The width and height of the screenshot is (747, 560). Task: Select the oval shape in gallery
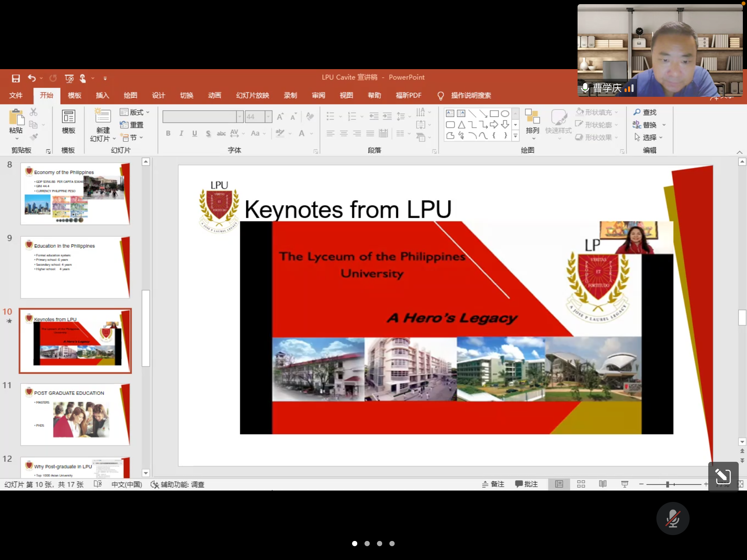(505, 113)
